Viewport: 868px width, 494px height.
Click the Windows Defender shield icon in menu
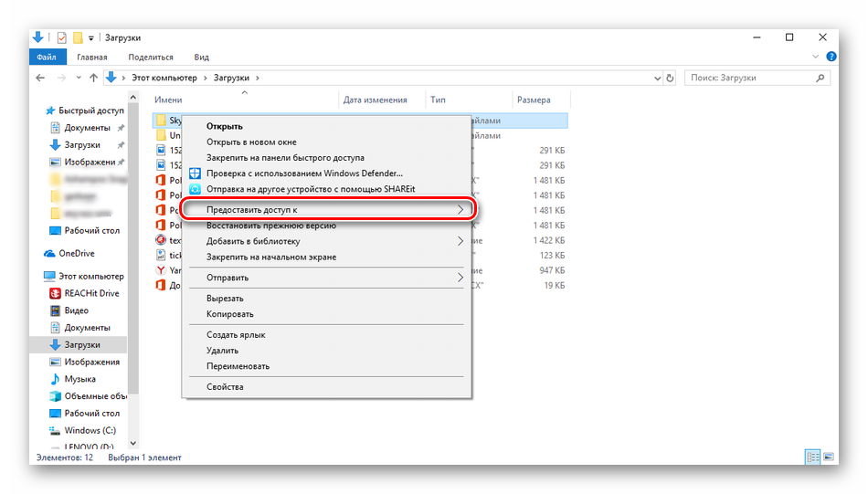194,173
